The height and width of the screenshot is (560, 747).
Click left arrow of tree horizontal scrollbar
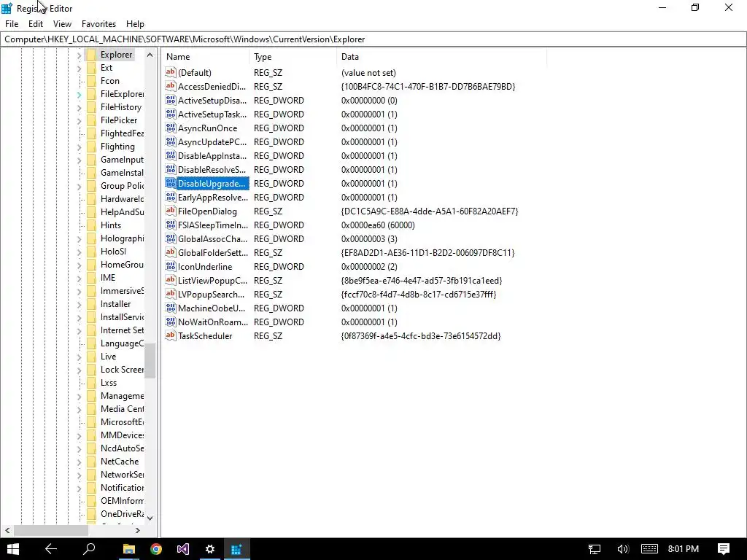click(x=7, y=530)
